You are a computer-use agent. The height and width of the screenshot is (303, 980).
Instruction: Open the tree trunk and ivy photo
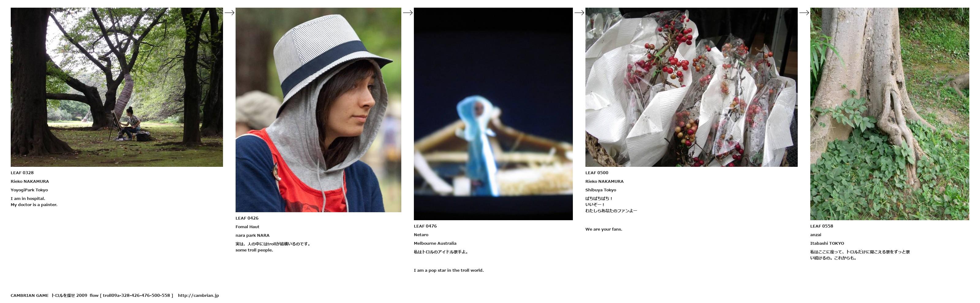tap(890, 114)
